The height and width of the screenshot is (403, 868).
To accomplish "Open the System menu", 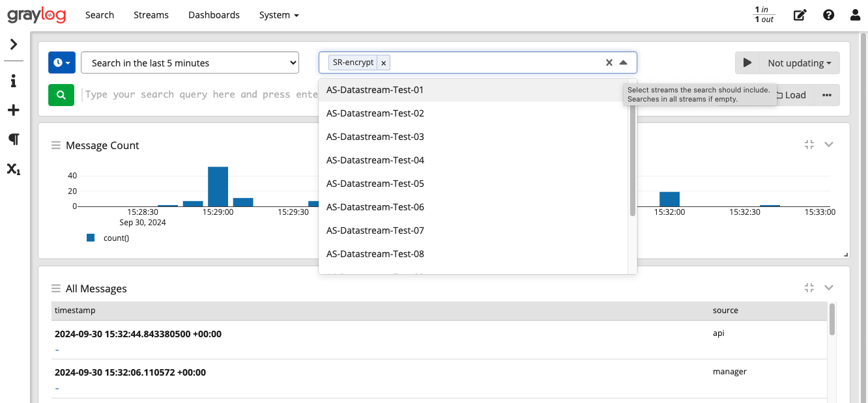I will coord(279,15).
